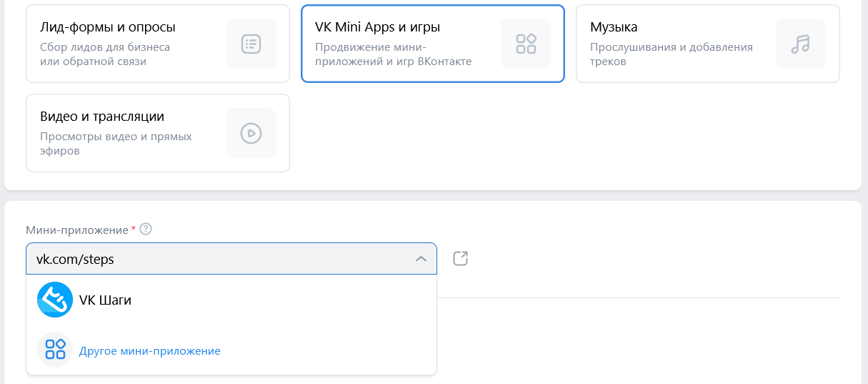
Task: Click the text 'Прослушивания и добавления треков'
Action: (672, 54)
